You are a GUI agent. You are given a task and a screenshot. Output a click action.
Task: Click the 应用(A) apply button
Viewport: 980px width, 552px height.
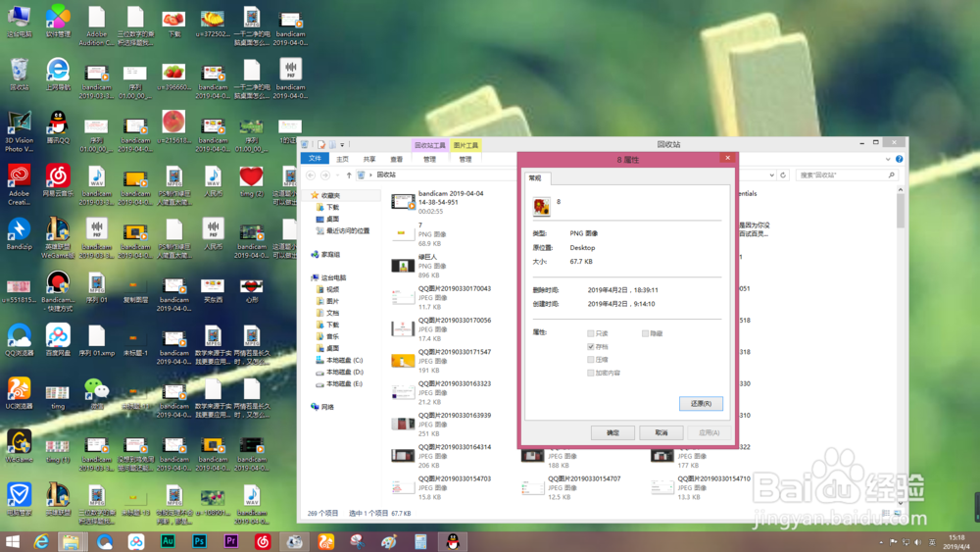[x=709, y=432]
